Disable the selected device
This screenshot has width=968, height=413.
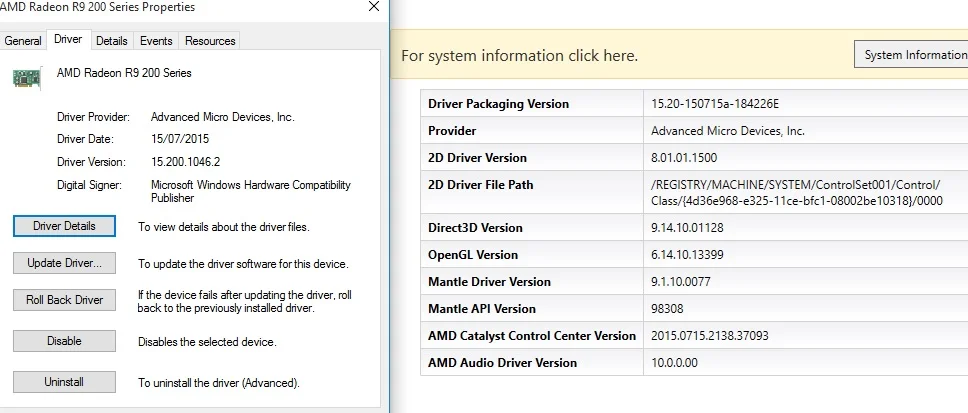(x=64, y=341)
